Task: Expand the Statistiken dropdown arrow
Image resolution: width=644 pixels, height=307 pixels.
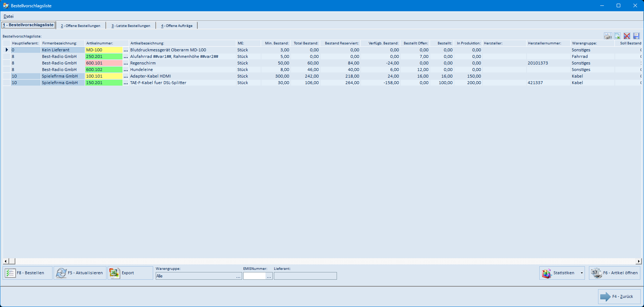Action: click(582, 273)
